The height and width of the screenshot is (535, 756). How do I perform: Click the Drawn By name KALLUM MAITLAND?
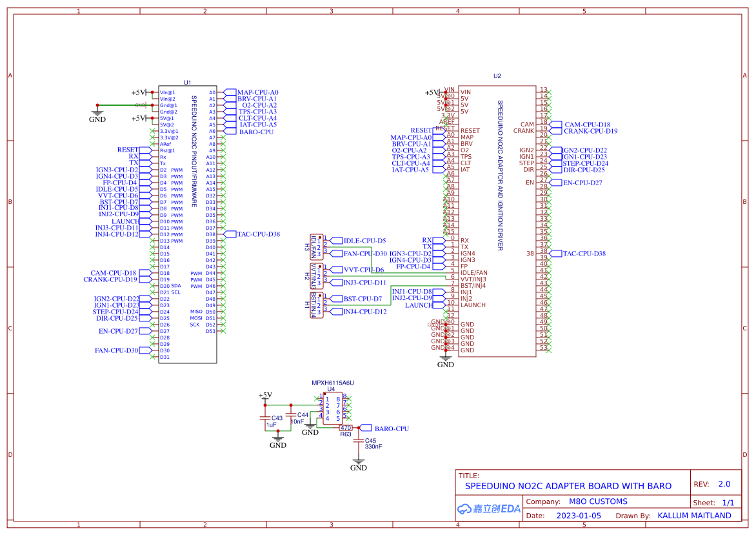pyautogui.click(x=694, y=516)
